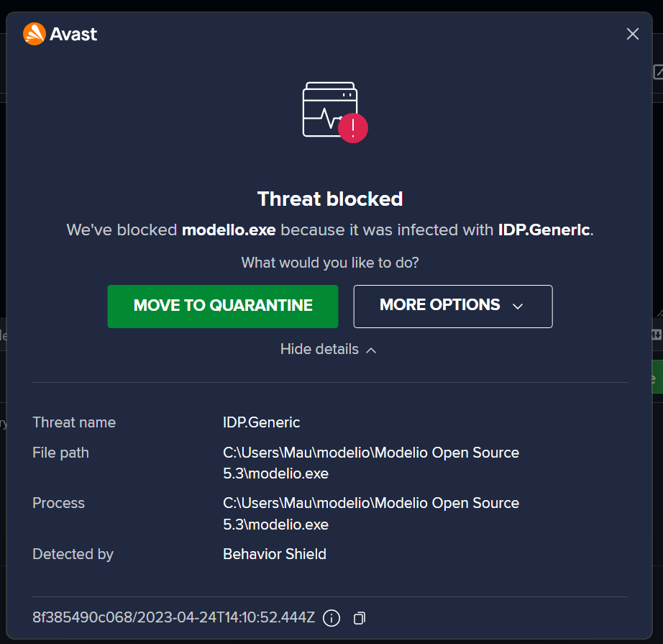Click MOVE TO QUARANTINE

(222, 305)
